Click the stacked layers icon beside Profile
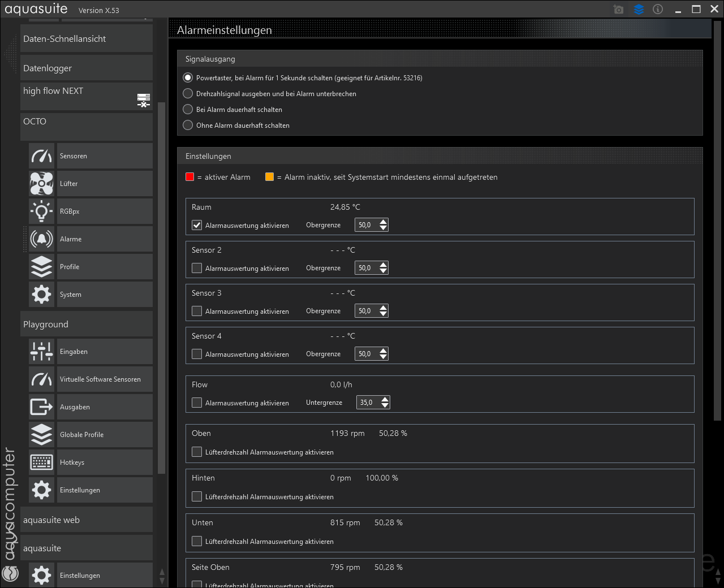 click(42, 267)
